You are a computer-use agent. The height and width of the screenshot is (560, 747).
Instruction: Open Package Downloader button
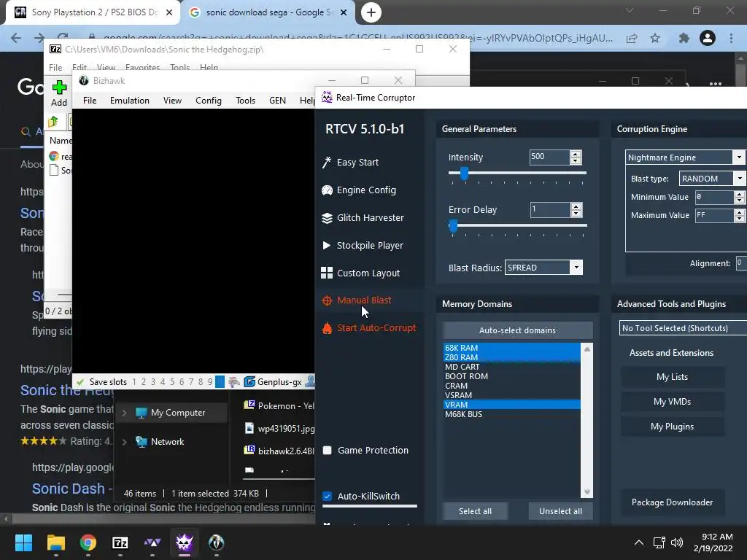click(x=672, y=502)
